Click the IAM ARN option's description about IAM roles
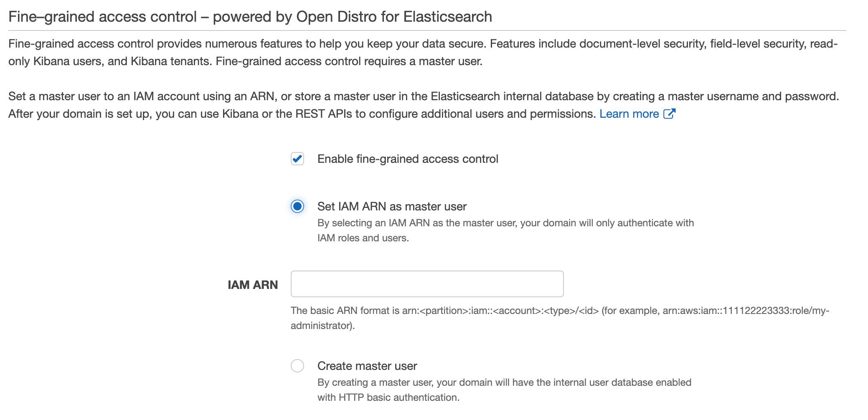Viewport: 868px width, 420px height. pyautogui.click(x=505, y=230)
